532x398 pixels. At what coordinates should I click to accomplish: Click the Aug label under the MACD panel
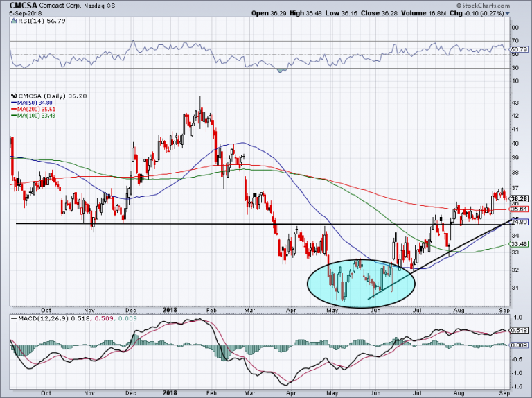(x=459, y=393)
